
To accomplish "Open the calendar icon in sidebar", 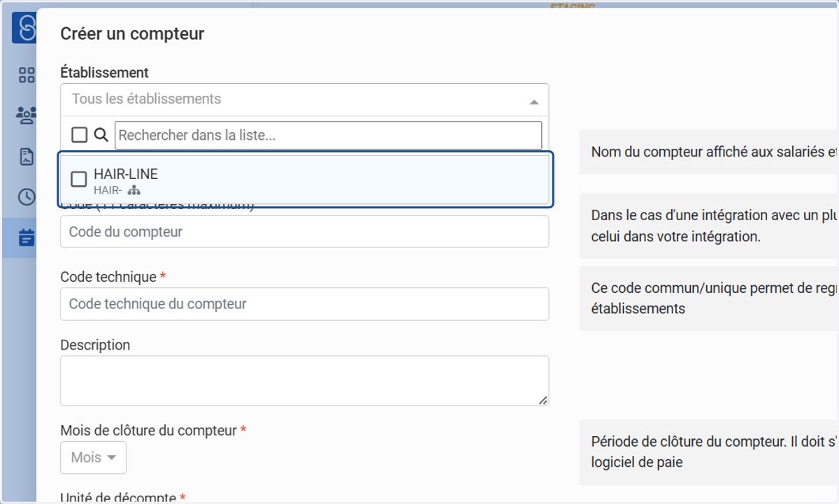I will 27,238.
